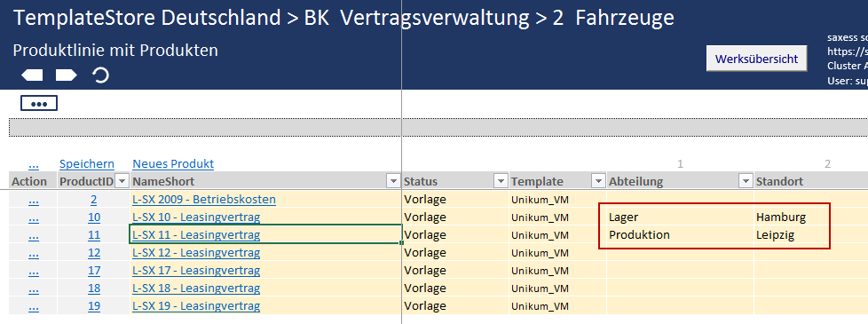The image size is (868, 324).
Task: Open NameShort column filter dropdown
Action: coord(393,181)
